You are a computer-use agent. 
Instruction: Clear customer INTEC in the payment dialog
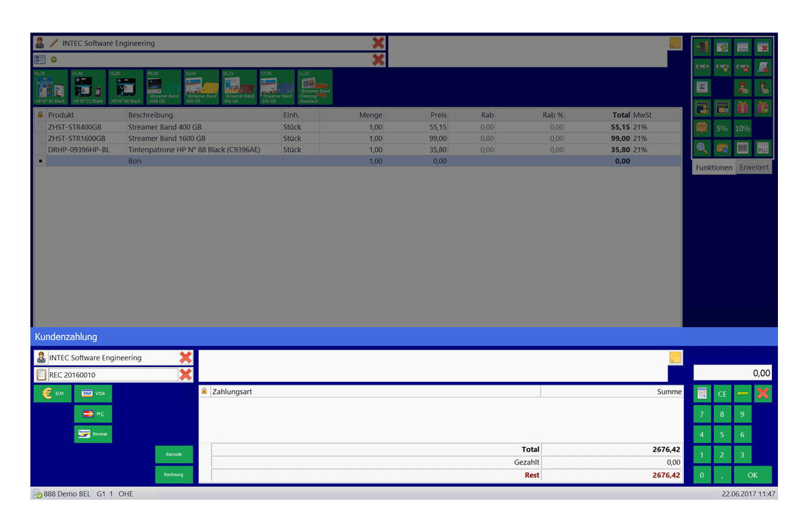(185, 358)
